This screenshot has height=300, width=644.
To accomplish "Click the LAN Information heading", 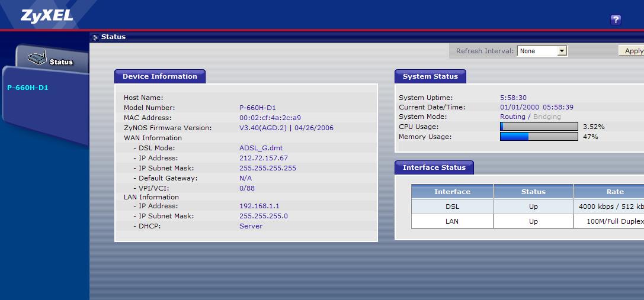I will pos(151,197).
